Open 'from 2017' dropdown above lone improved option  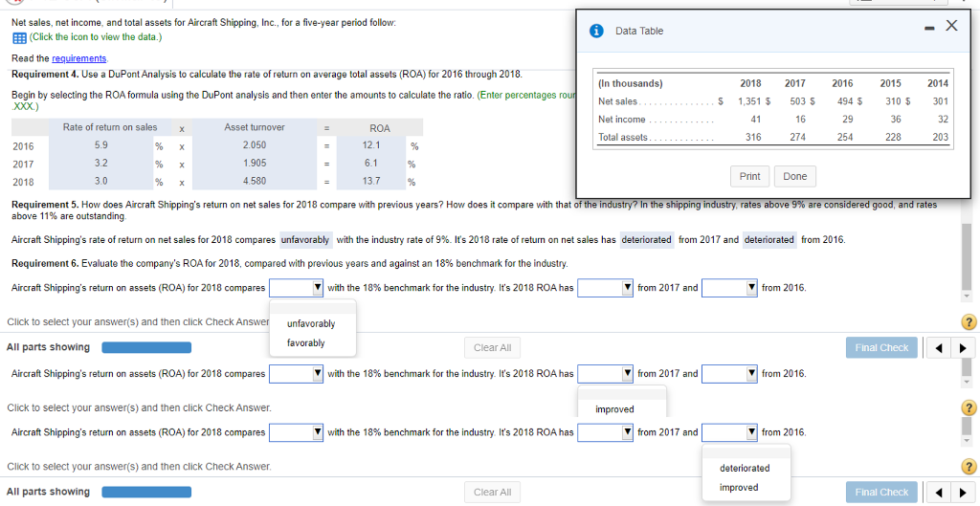(x=605, y=374)
